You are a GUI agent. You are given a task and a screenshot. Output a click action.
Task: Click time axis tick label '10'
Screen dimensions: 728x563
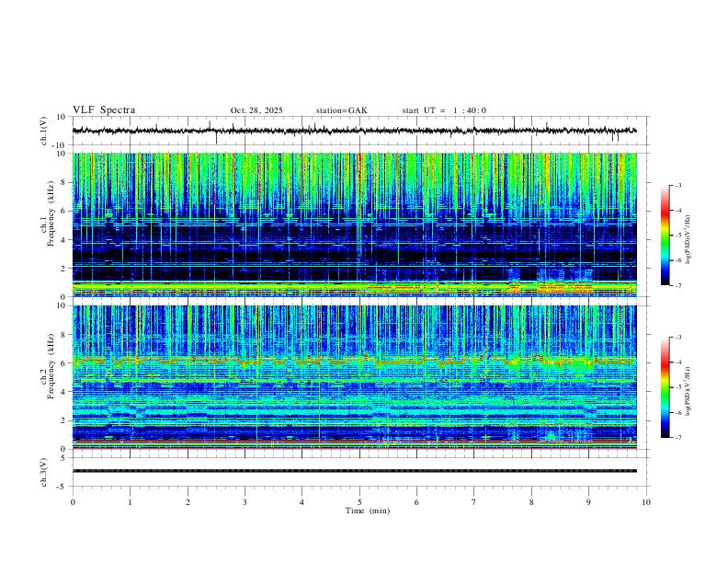[646, 502]
